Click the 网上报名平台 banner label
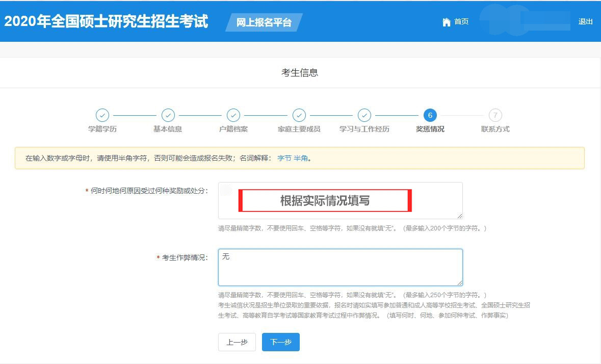 [264, 22]
